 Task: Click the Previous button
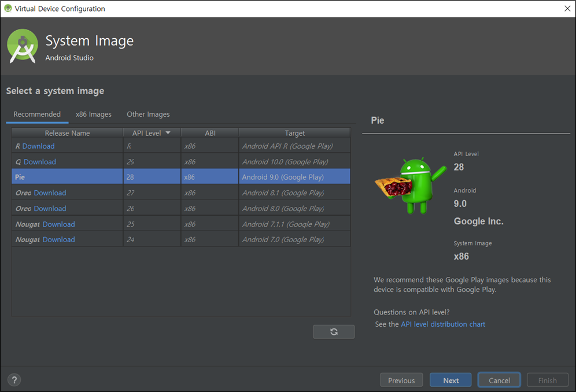tap(401, 380)
